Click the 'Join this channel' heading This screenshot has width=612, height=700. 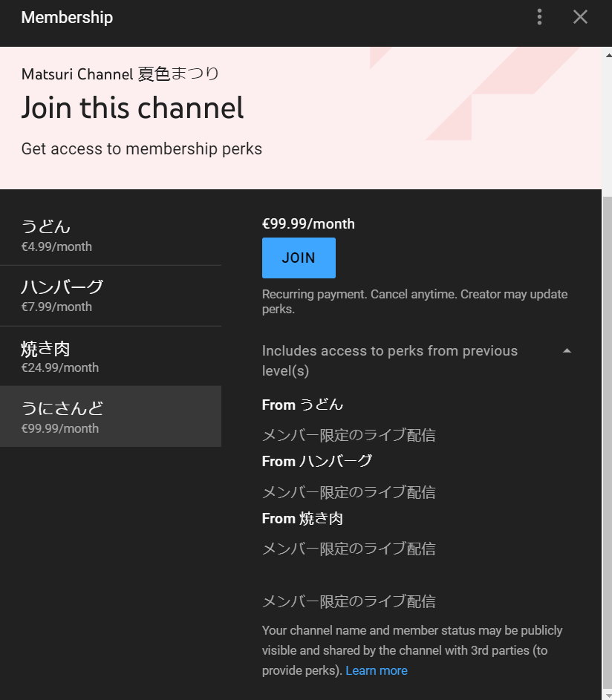coord(132,108)
